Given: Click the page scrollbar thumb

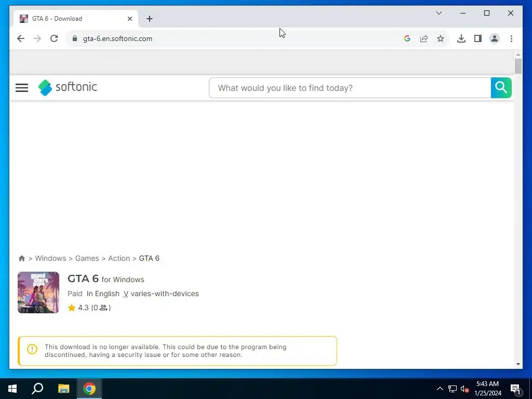Looking at the screenshot, I should click(x=518, y=66).
